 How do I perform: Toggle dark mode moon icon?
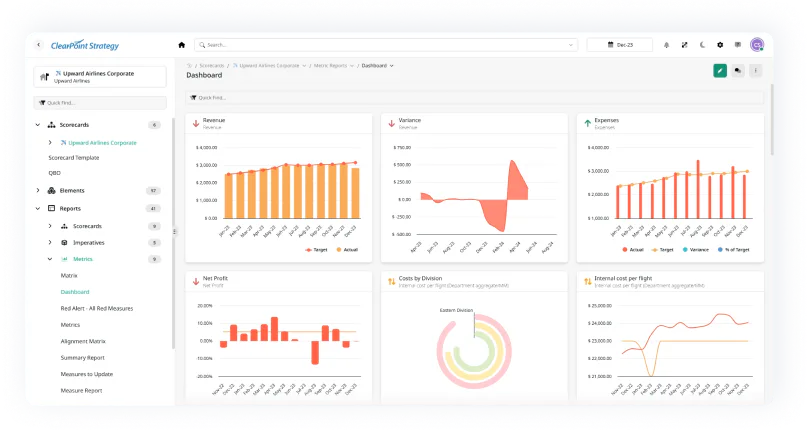pyautogui.click(x=702, y=45)
